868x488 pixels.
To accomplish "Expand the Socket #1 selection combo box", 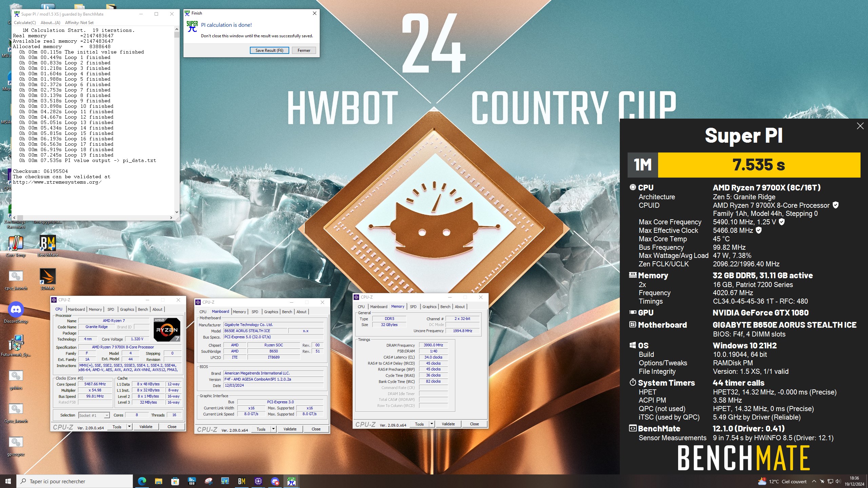I will coord(94,415).
